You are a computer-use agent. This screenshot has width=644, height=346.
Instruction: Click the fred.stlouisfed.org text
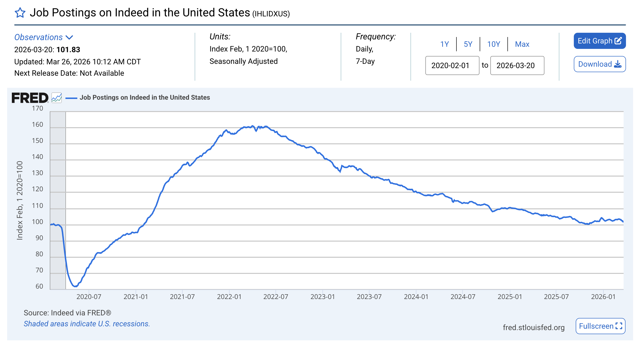[534, 327]
